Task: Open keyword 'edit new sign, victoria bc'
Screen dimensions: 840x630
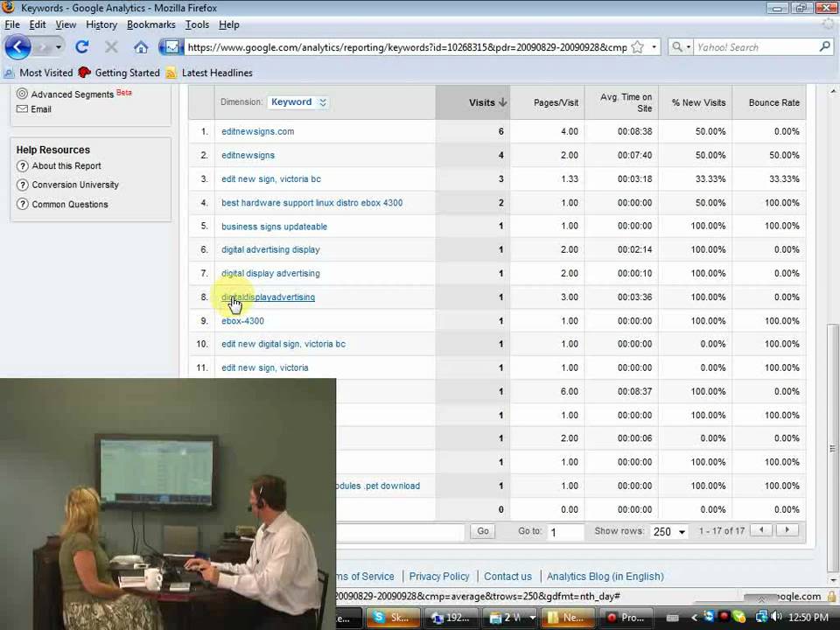Action: [x=271, y=178]
